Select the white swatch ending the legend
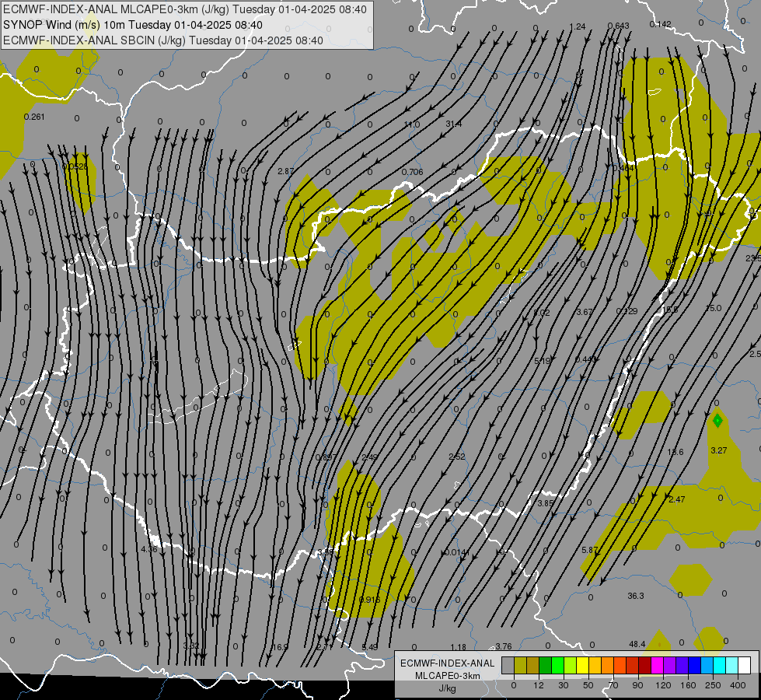Viewport: 761px width, 700px height. (744, 666)
